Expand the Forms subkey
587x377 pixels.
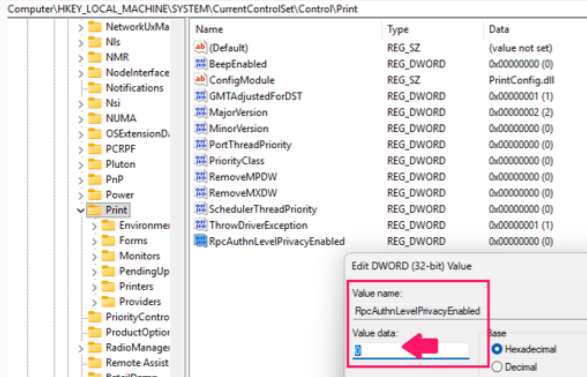click(94, 241)
